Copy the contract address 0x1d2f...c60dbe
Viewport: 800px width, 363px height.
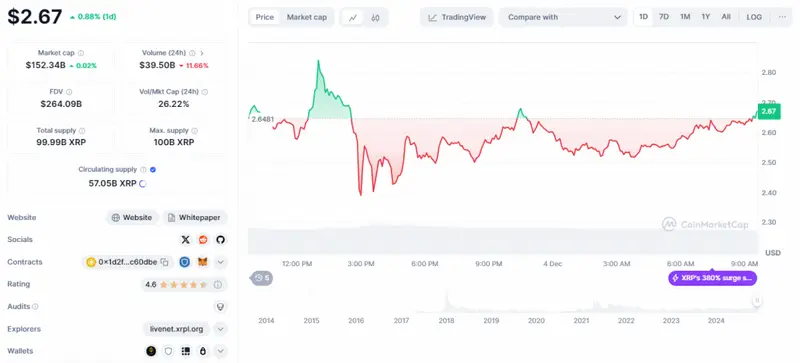(x=164, y=262)
